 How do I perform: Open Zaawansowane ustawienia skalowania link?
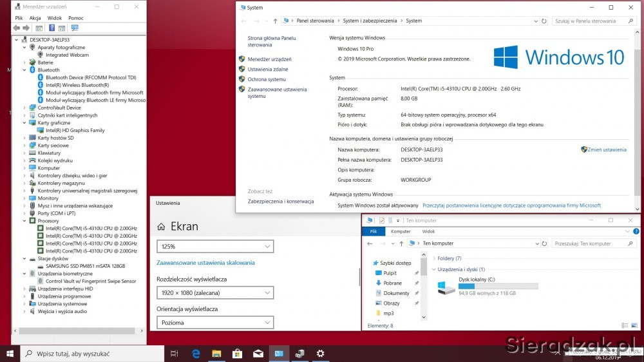point(205,263)
